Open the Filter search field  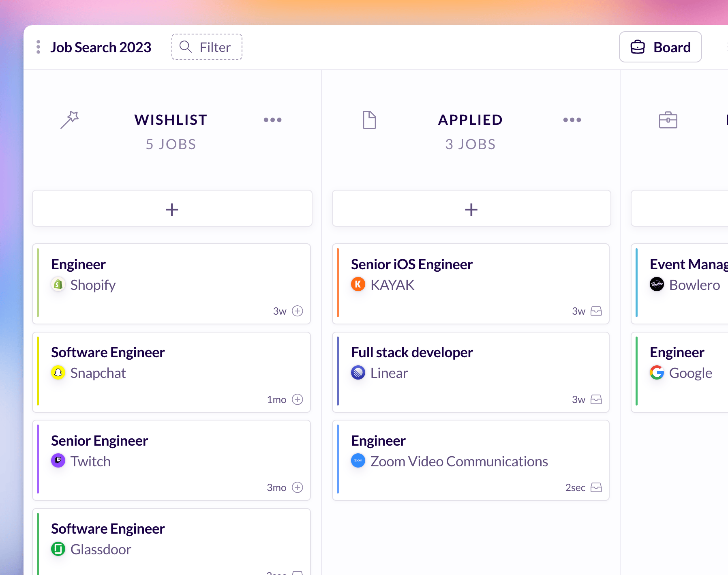[207, 47]
